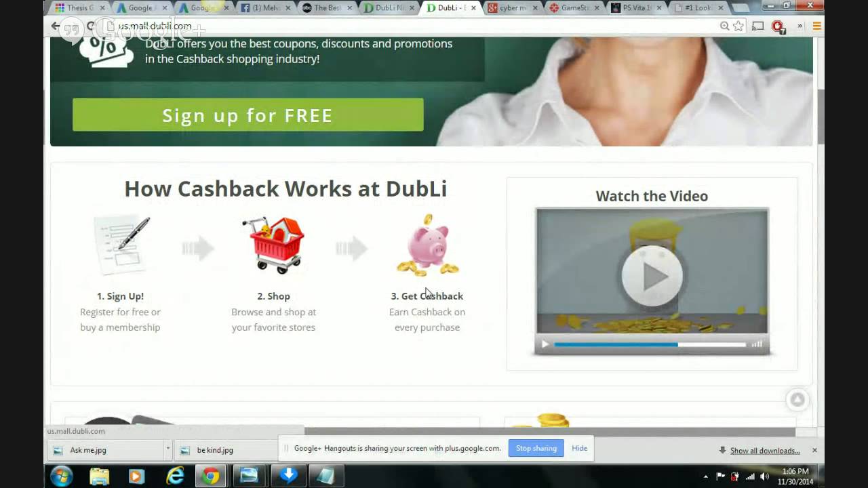Click the '2. Shop' step label

[x=273, y=296]
